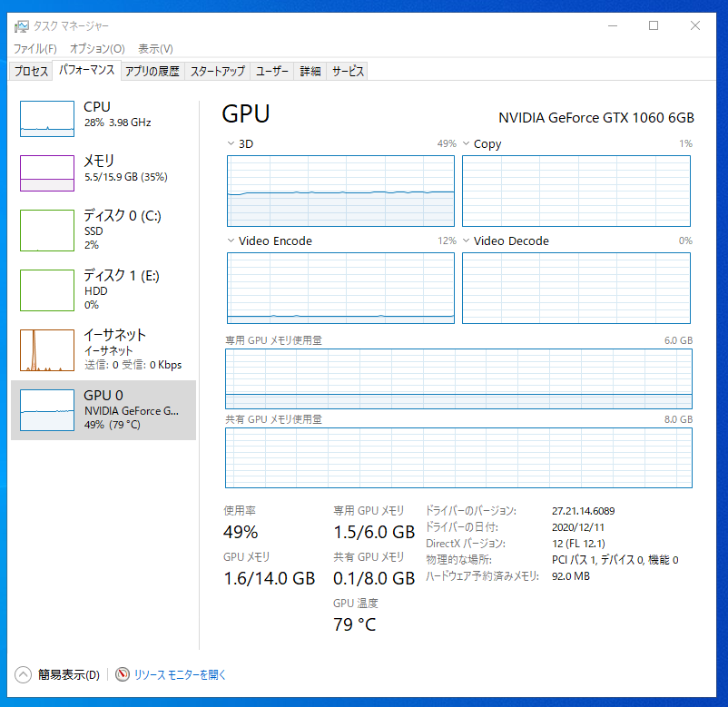Click the 5.5/15.9 GB (35%) memory text
728x707 pixels.
click(126, 177)
